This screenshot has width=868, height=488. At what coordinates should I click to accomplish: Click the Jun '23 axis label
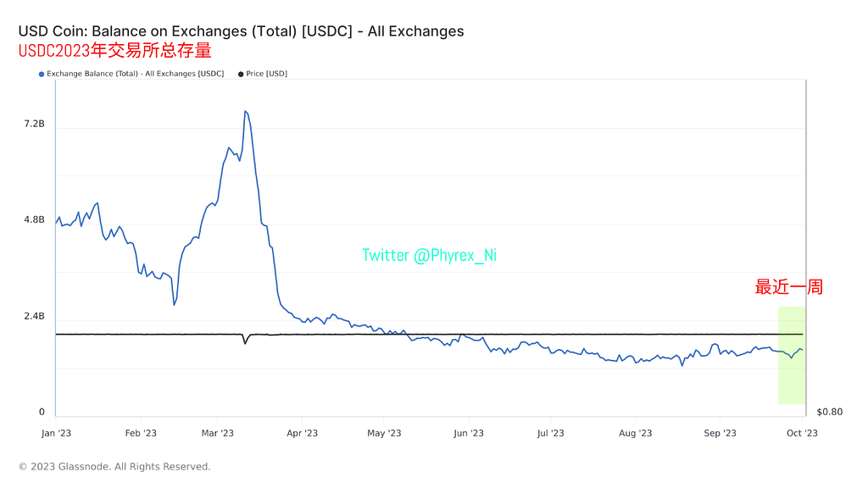469,433
